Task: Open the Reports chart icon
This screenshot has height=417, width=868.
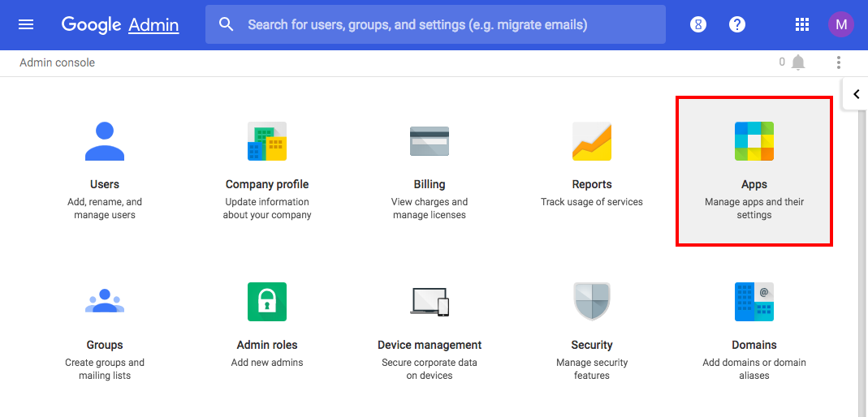Action: pos(592,141)
